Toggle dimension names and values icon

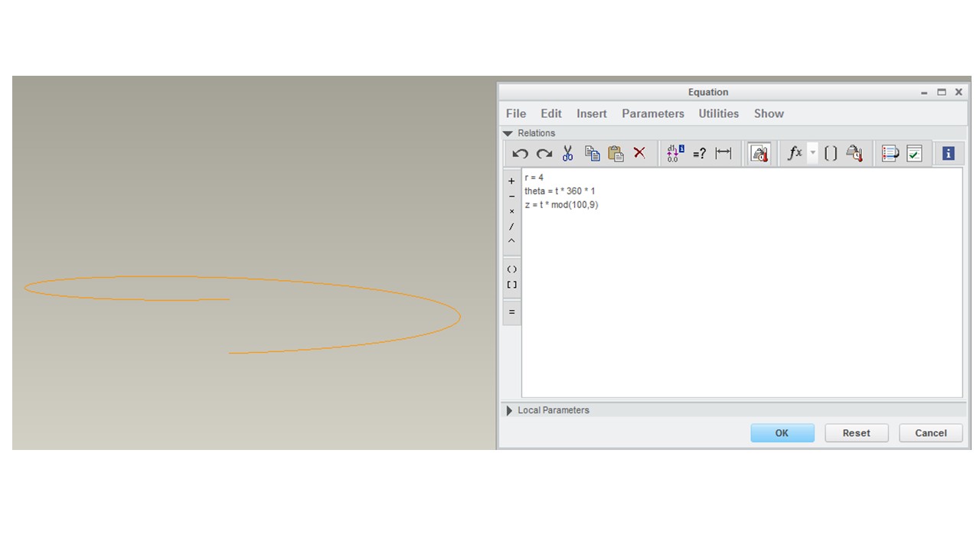[675, 153]
